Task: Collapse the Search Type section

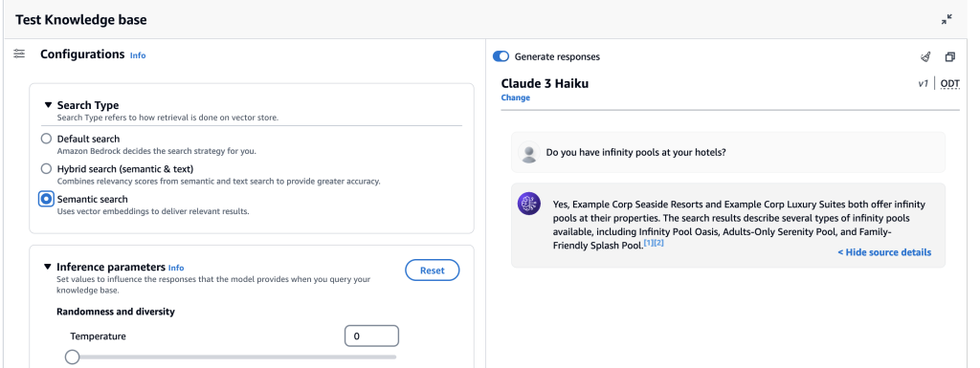Action: 48,105
